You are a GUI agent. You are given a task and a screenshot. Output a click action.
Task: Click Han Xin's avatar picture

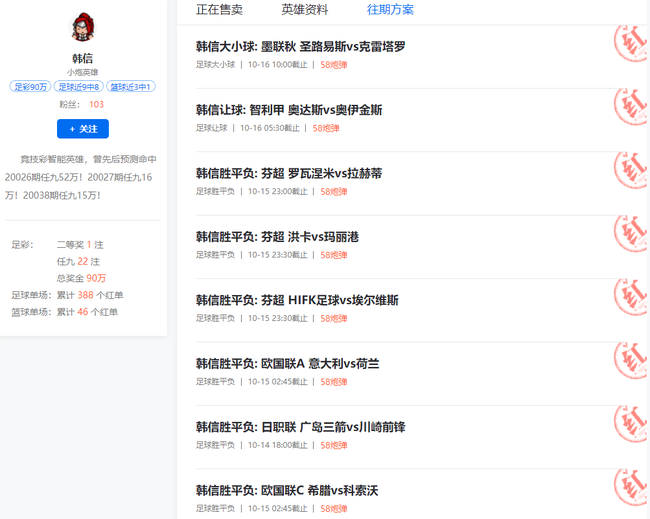tap(83, 27)
